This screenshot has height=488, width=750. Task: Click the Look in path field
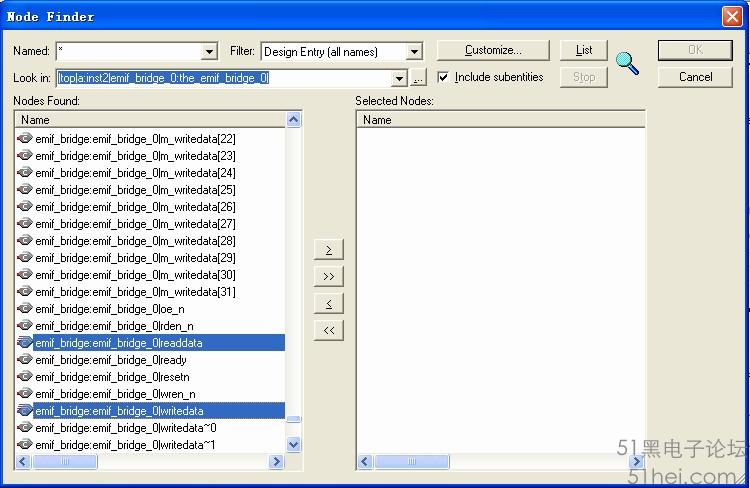(224, 78)
